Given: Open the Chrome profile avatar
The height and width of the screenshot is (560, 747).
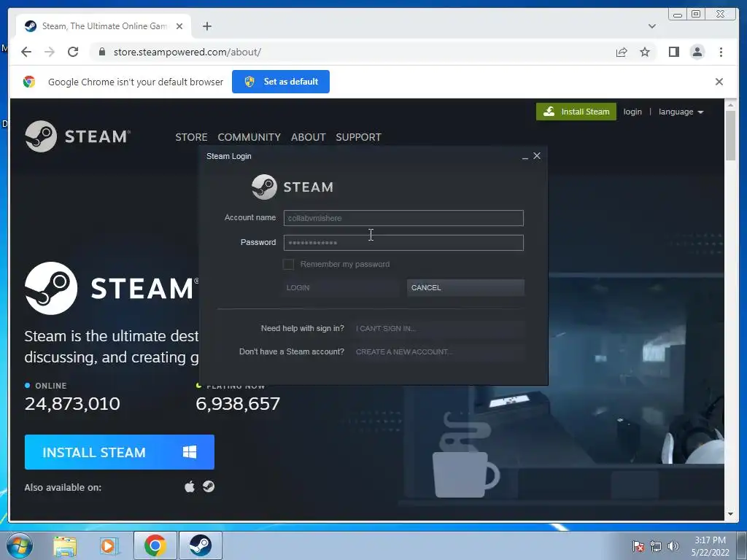Looking at the screenshot, I should click(697, 52).
